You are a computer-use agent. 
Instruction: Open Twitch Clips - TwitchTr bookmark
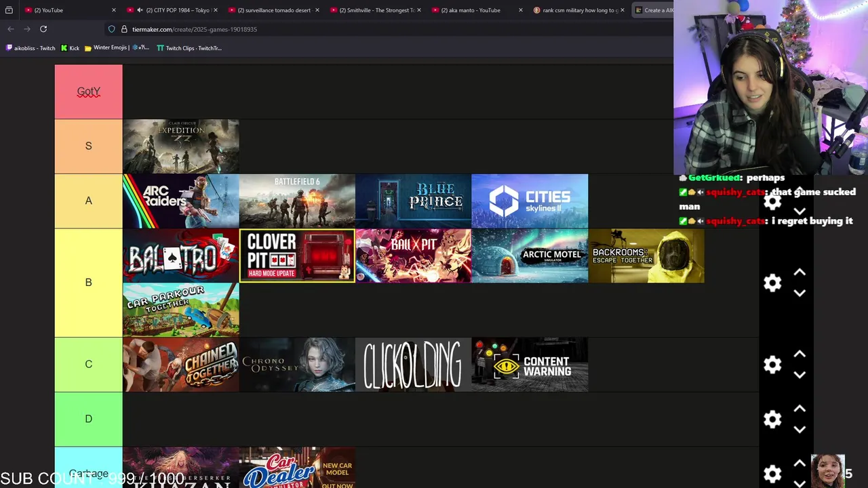[189, 48]
